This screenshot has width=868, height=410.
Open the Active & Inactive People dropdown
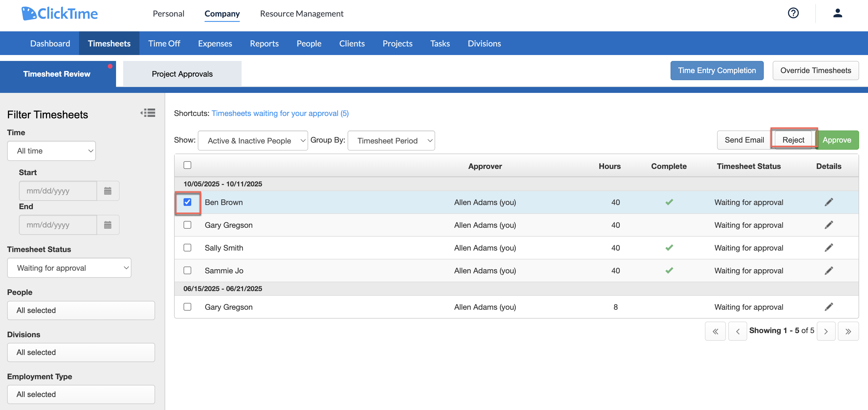click(x=253, y=141)
